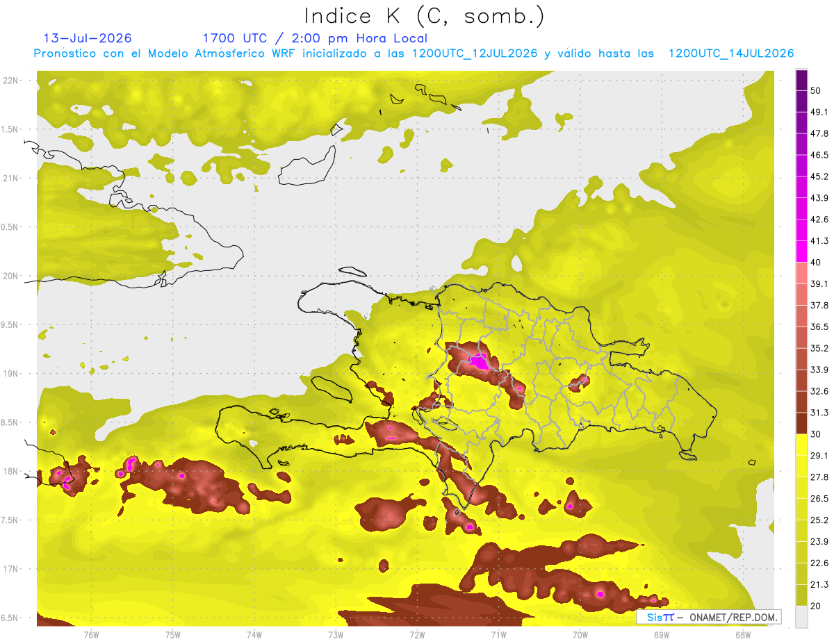Click the bright yellow swatch between 29.1 and 30

801,445
